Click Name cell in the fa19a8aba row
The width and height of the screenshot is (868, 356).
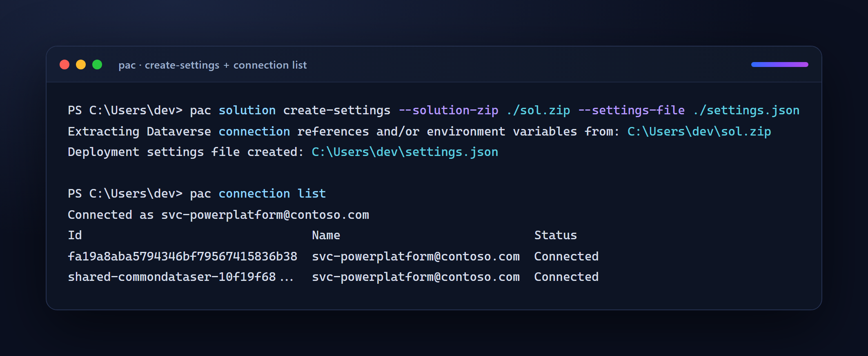click(x=416, y=256)
